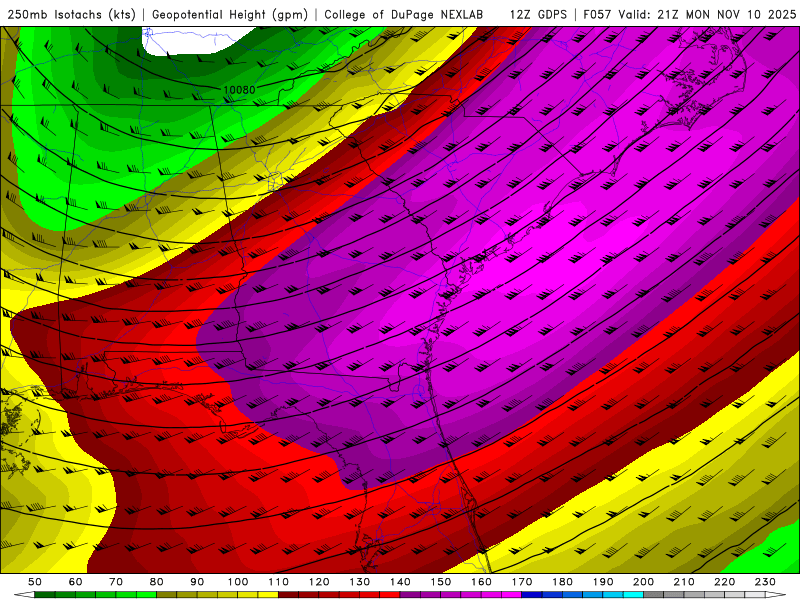
Task: Select the brightest green swatch ending at 80
Action: 146,595
